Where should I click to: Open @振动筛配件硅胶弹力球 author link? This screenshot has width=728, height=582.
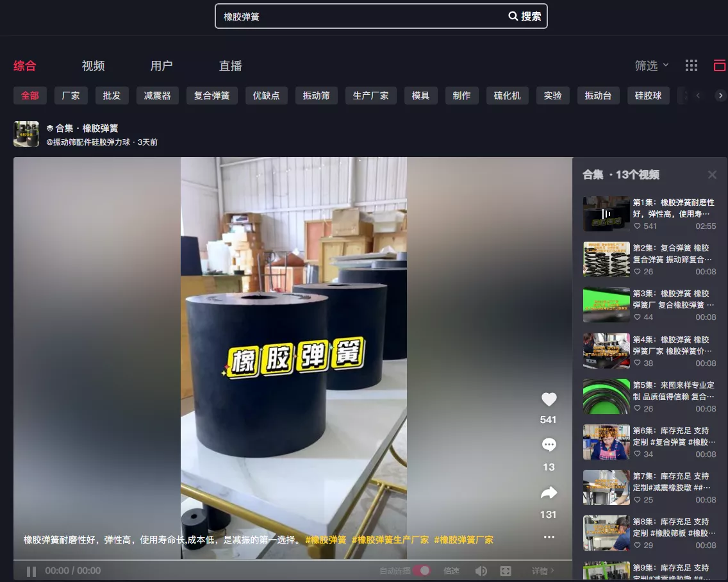(x=88, y=142)
